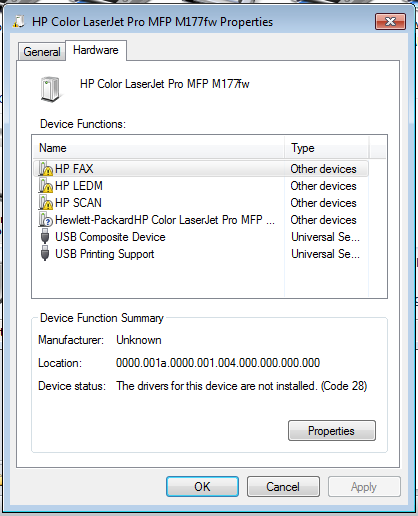The width and height of the screenshot is (418, 516).
Task: Close the HP Color LaserJet Properties window
Action: click(390, 22)
